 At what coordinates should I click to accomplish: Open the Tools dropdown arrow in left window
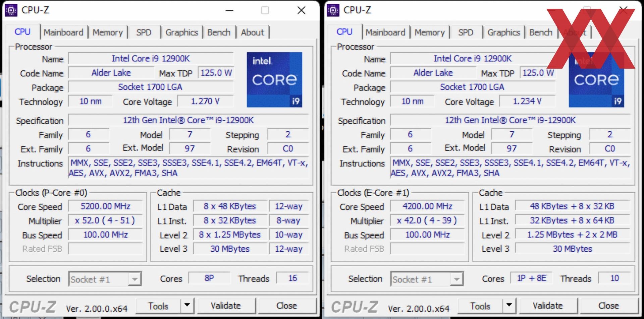(x=187, y=305)
